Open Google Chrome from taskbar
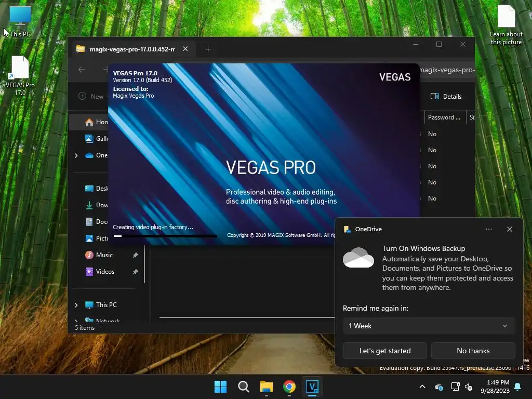Screen dimensions: 532x399 pyautogui.click(x=289, y=387)
